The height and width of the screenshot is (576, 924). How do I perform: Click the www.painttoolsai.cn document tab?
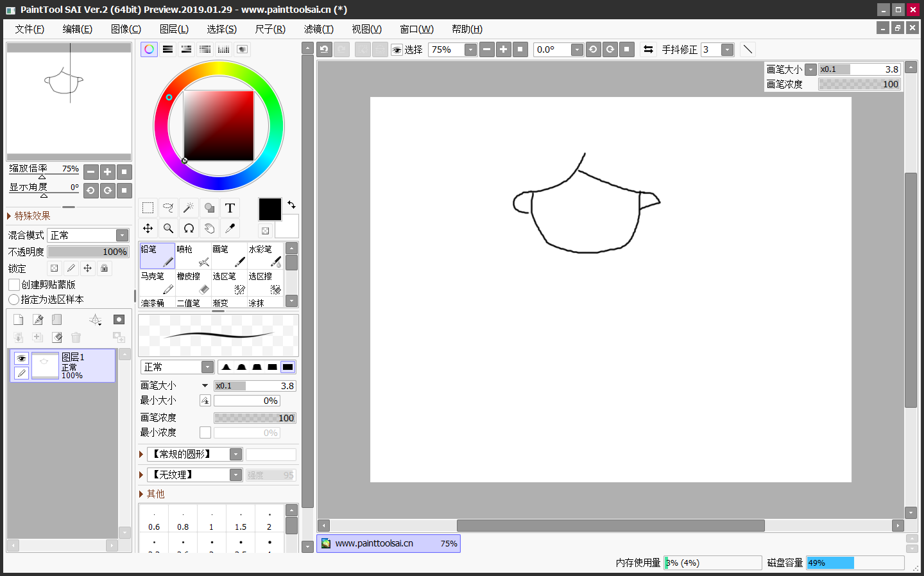click(x=388, y=543)
